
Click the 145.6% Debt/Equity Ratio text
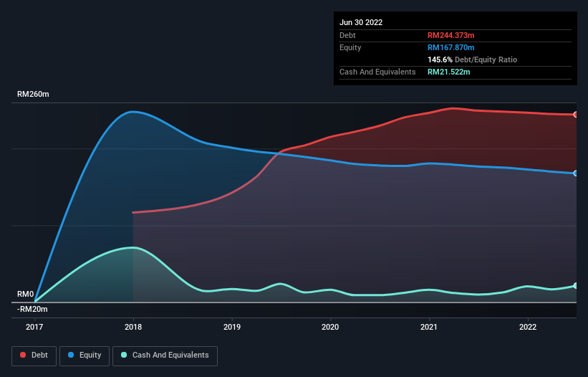(472, 59)
